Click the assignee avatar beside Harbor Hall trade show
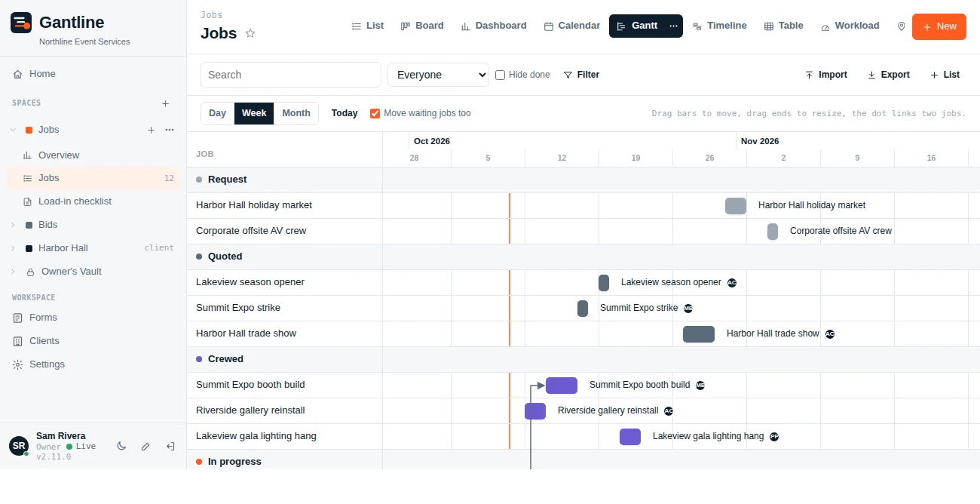Screen dimensions: 980x504 pos(830,334)
